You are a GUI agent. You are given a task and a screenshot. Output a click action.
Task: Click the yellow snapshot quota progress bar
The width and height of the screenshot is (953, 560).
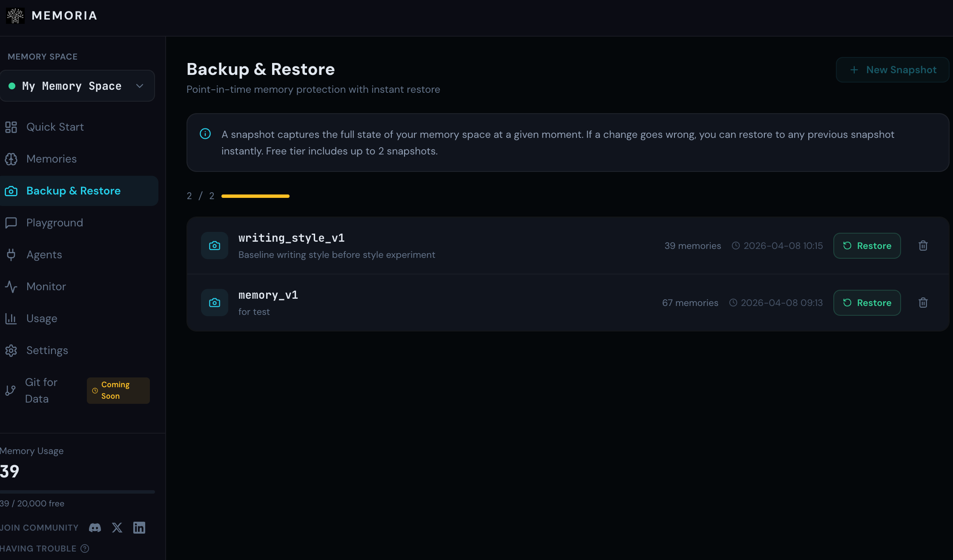[x=255, y=196]
